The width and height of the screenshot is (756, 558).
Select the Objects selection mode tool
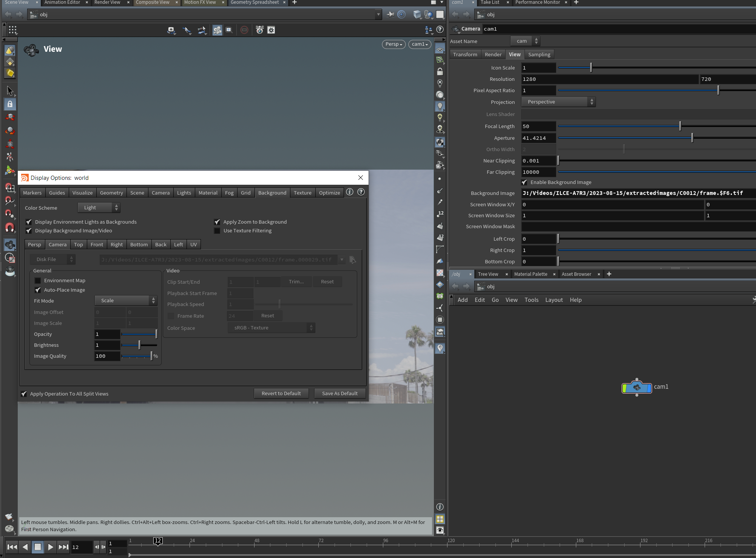point(10,50)
